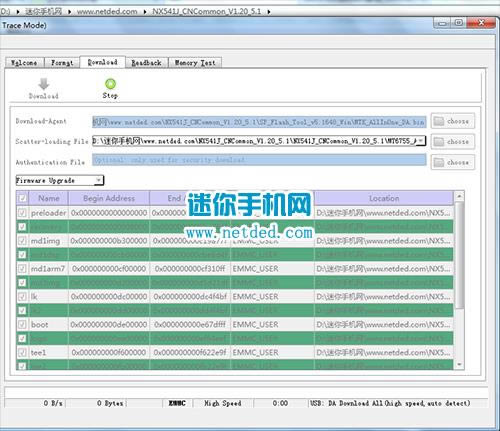
Task: Click the EMMC status bar entry
Action: pyautogui.click(x=177, y=403)
